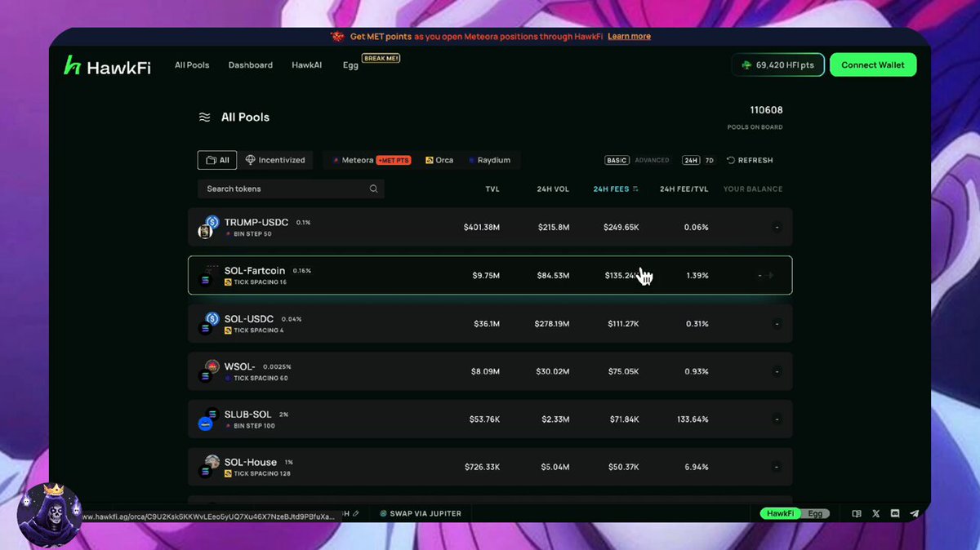
Task: Open the HawkAI page
Action: 306,65
